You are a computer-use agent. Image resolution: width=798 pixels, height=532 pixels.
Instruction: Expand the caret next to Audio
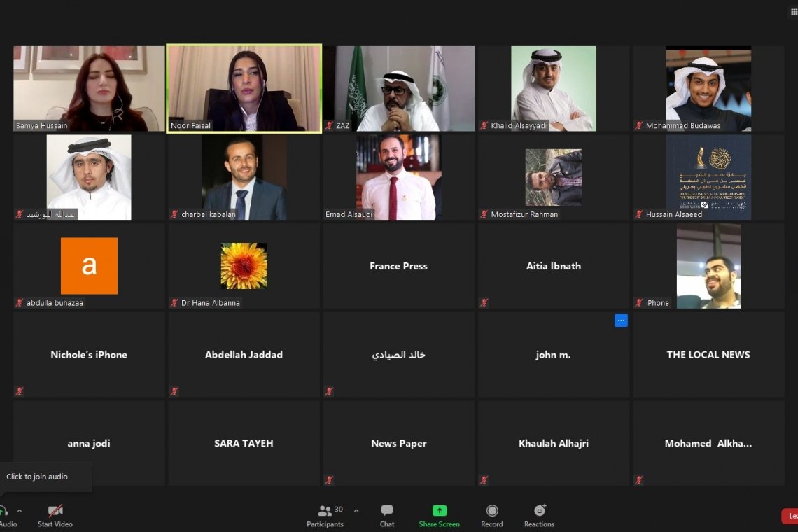click(20, 511)
